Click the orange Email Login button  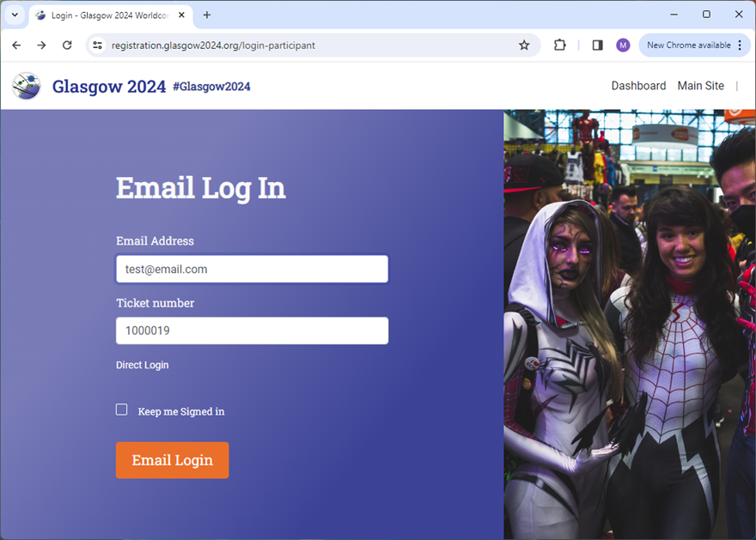pos(172,460)
